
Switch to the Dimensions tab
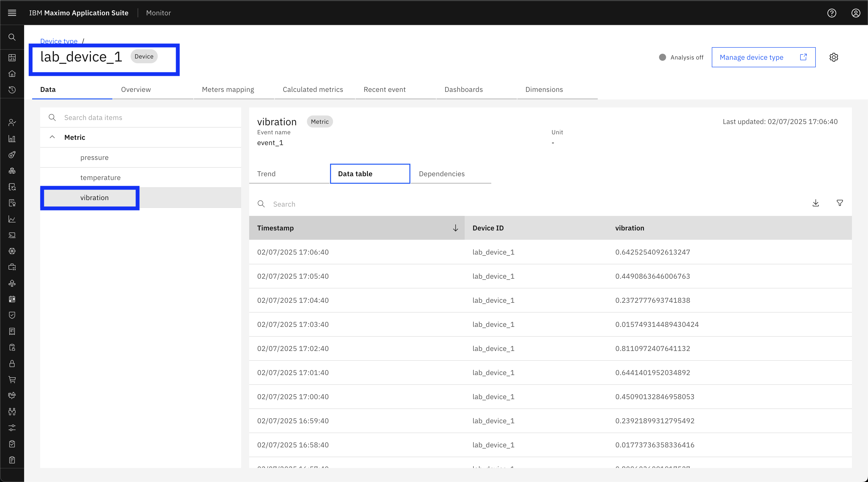click(557, 90)
